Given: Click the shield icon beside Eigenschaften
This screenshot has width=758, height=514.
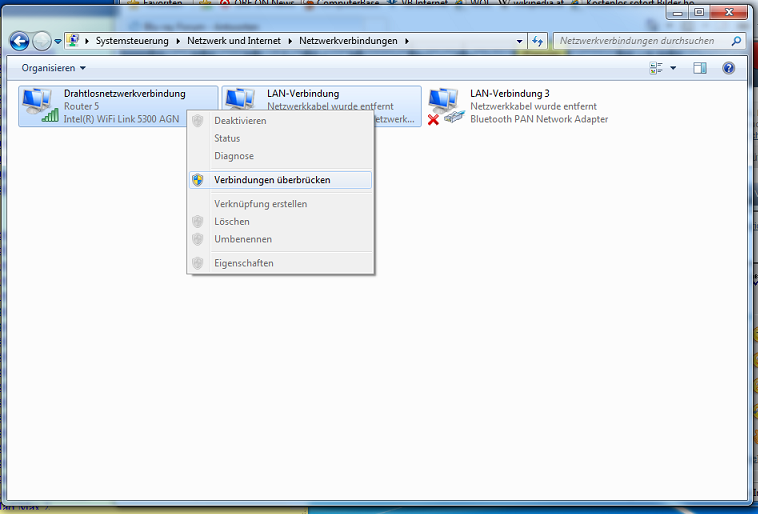Looking at the screenshot, I should pos(198,263).
